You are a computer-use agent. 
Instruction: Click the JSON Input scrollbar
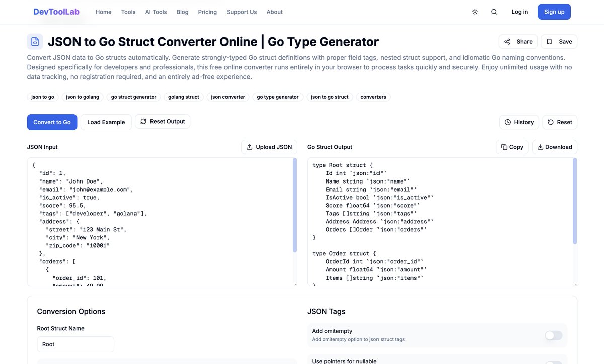click(x=295, y=205)
